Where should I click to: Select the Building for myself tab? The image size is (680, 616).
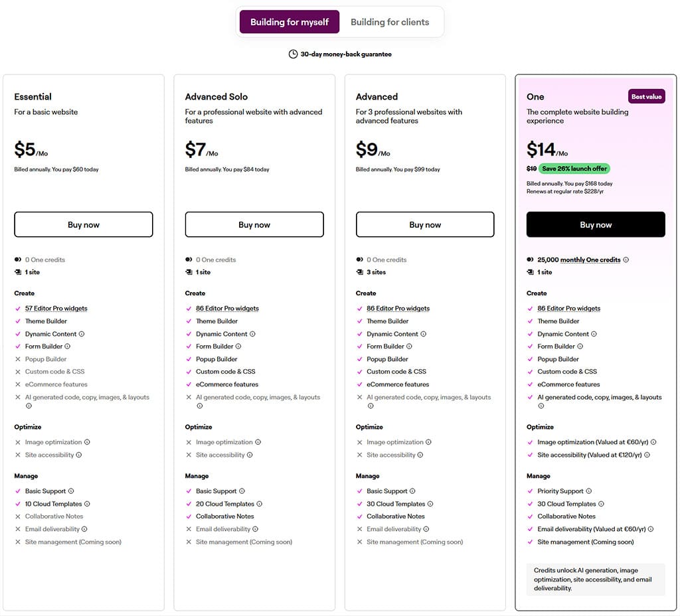289,22
